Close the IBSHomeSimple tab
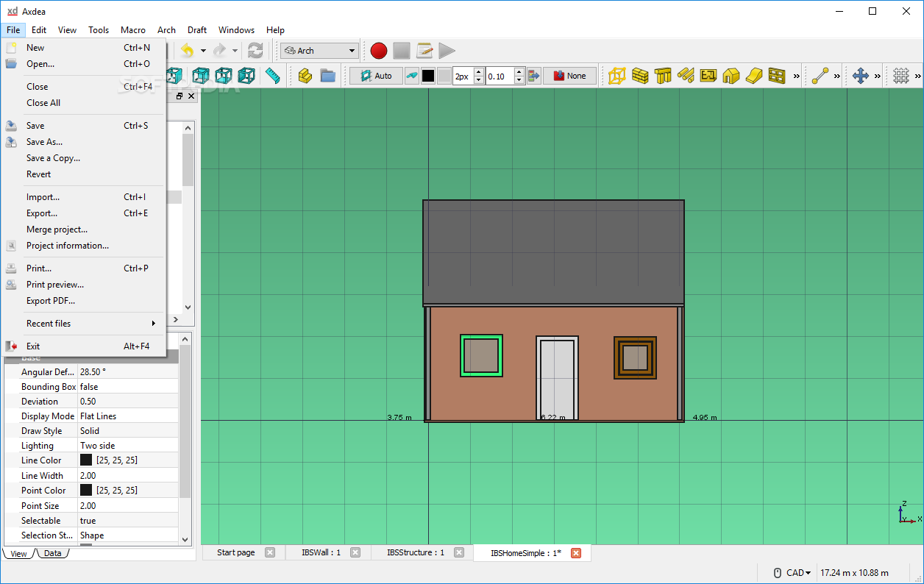Screen dimensions: 924x584 pos(576,553)
